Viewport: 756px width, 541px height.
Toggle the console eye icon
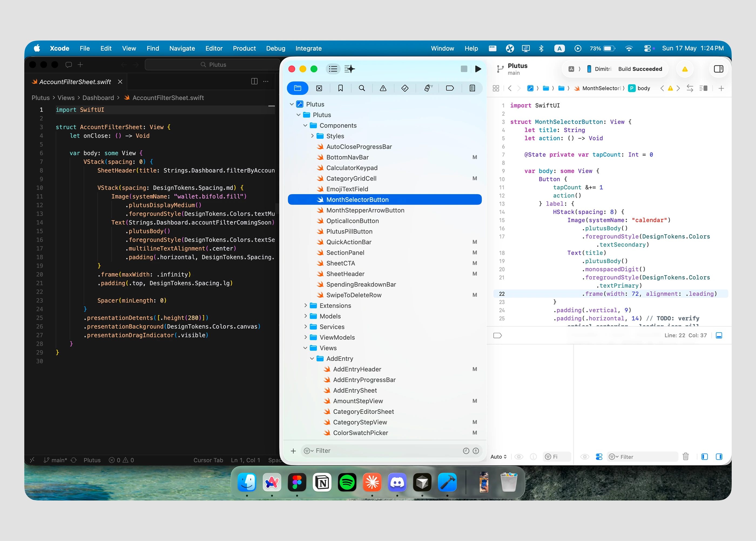[584, 457]
